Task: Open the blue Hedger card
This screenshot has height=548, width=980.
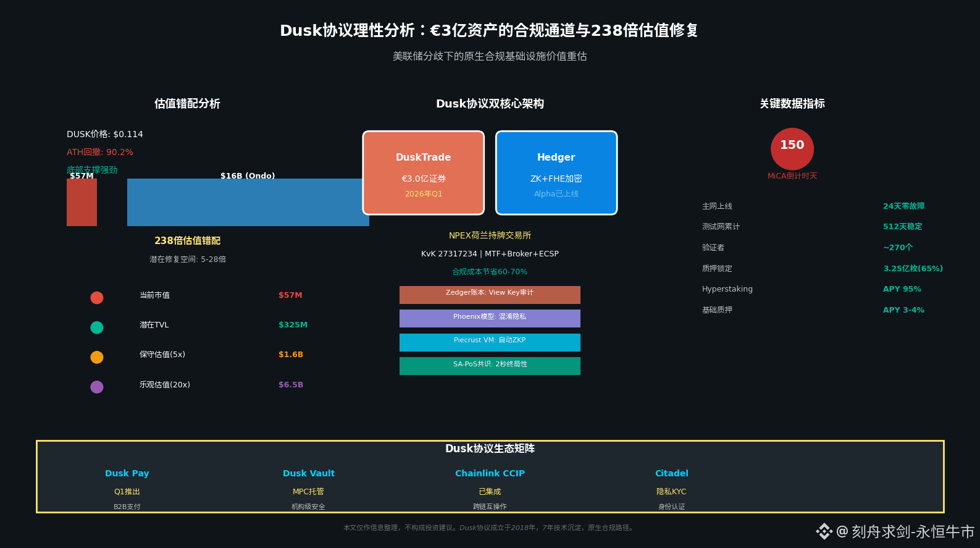Action: pyautogui.click(x=556, y=173)
